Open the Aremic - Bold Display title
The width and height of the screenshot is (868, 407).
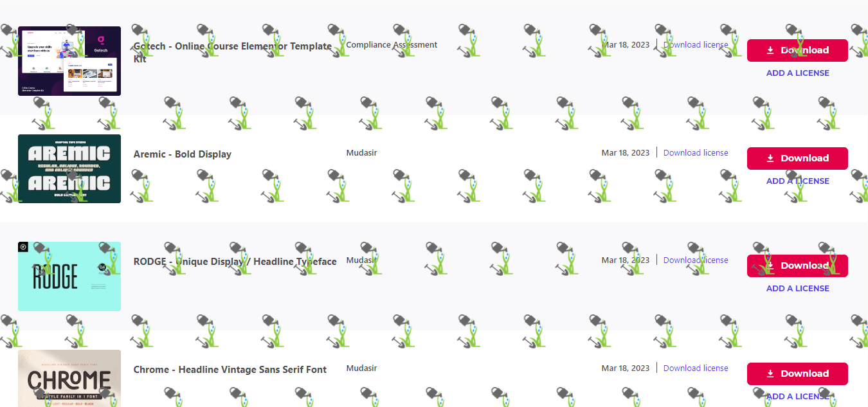(183, 154)
